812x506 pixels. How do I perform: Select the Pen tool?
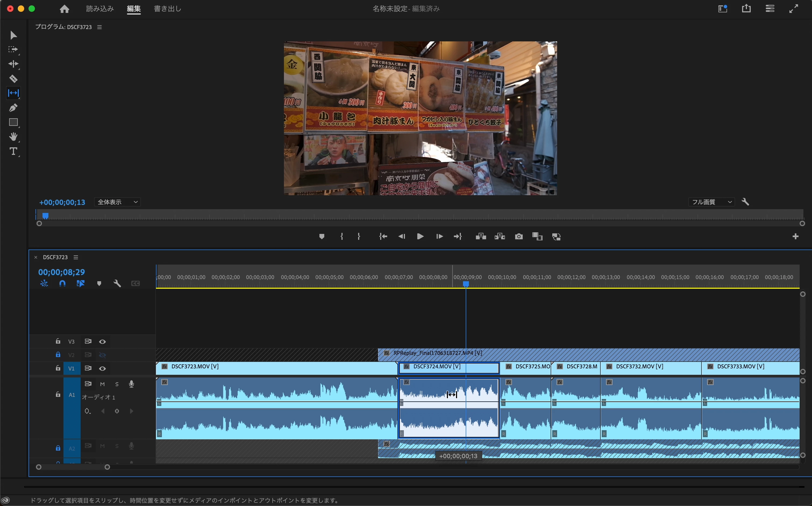pos(13,108)
